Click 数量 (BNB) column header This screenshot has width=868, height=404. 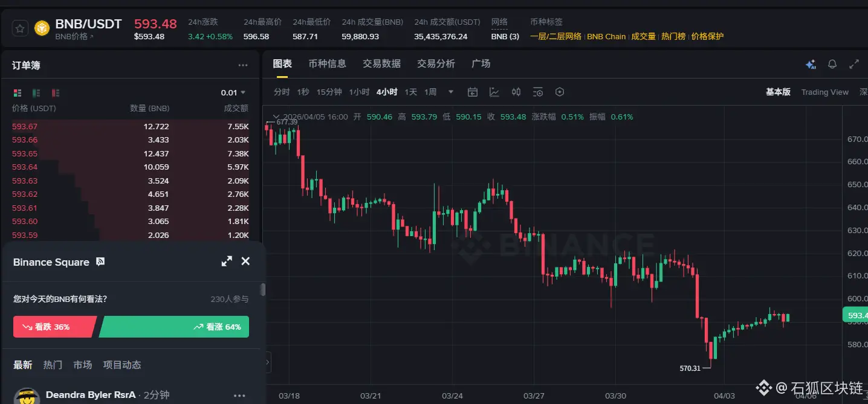(150, 109)
